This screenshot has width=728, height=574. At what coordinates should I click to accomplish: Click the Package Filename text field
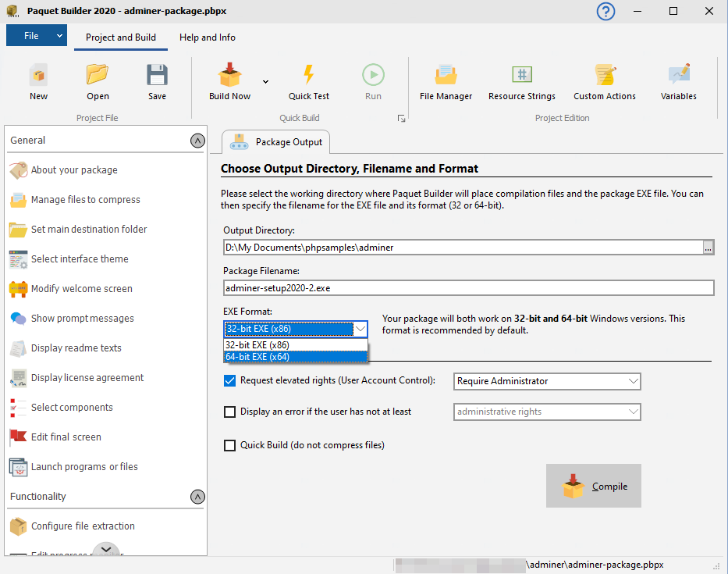[468, 288]
